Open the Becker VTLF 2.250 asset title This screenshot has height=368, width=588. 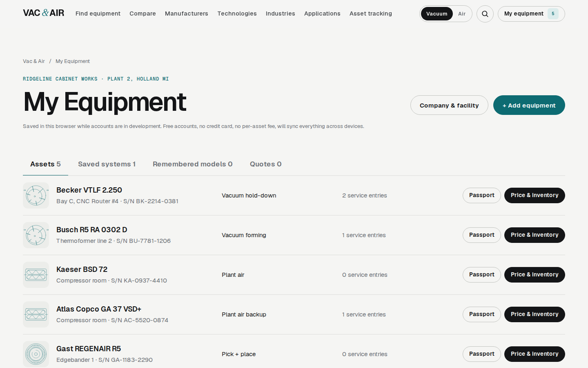(89, 190)
